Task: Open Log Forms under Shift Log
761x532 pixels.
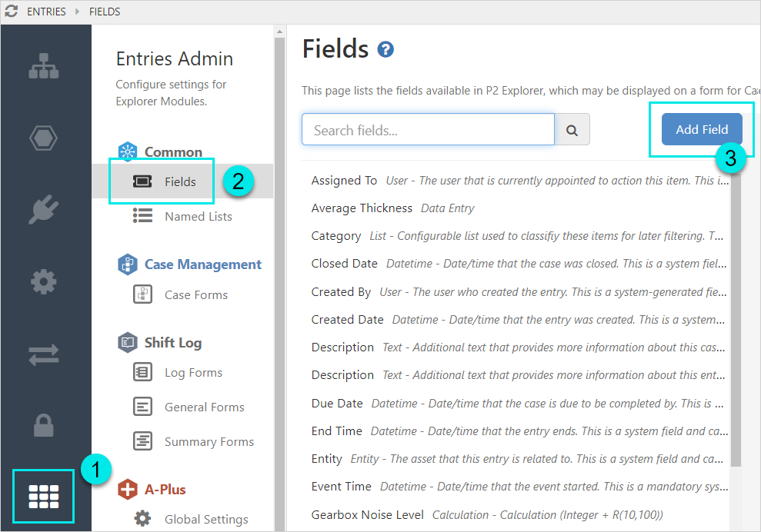Action: click(x=193, y=373)
